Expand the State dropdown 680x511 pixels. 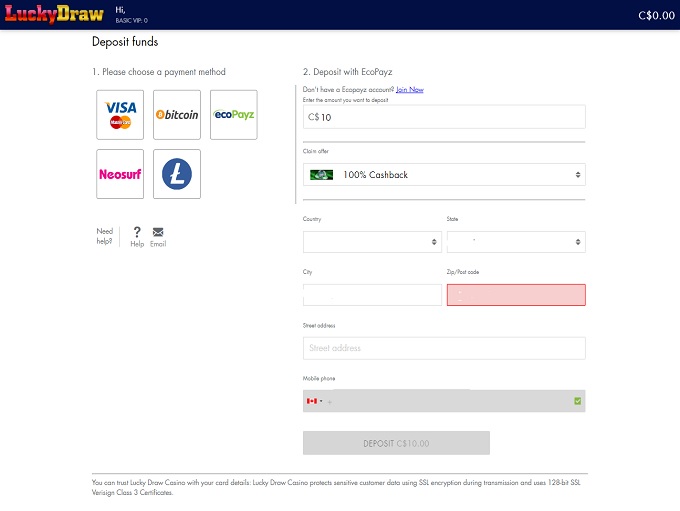pos(515,242)
